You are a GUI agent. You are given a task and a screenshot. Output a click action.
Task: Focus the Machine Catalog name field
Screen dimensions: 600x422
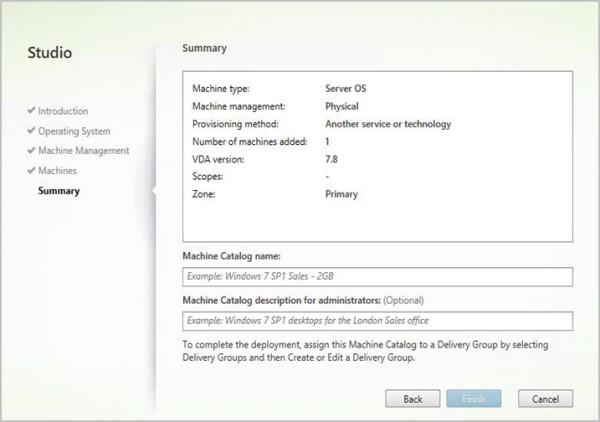(x=377, y=277)
